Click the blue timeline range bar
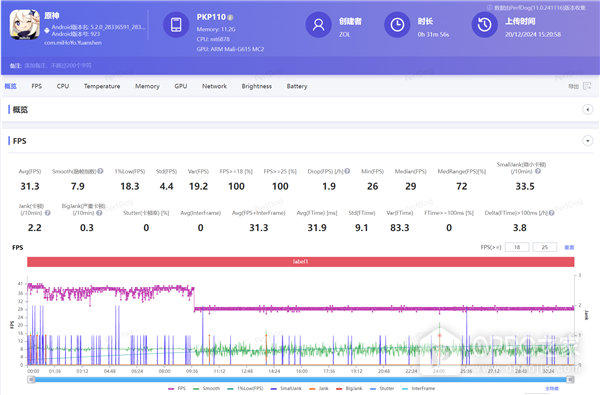The width and height of the screenshot is (600, 395). [301, 380]
